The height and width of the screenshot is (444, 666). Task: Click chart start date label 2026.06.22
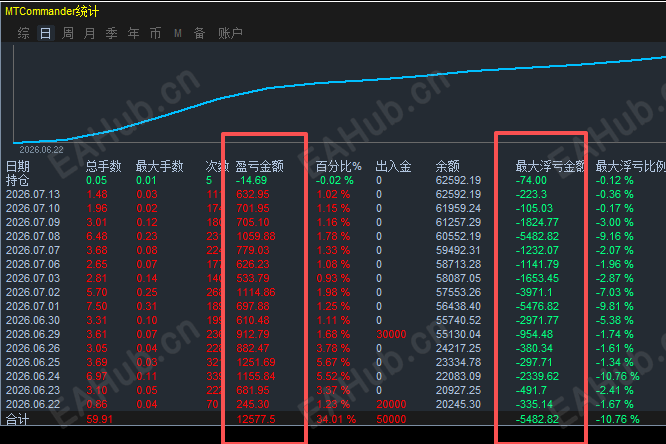[x=41, y=150]
